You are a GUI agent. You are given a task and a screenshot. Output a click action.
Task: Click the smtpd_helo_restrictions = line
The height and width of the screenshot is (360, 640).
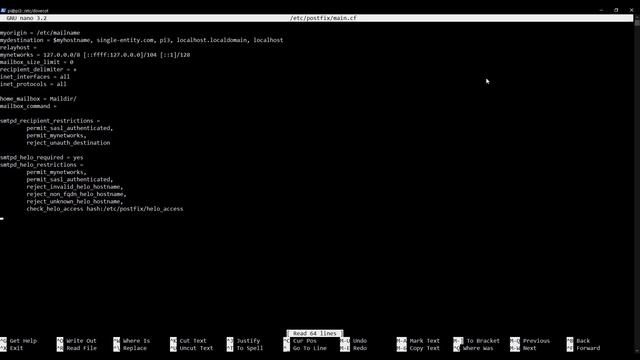(x=42, y=165)
